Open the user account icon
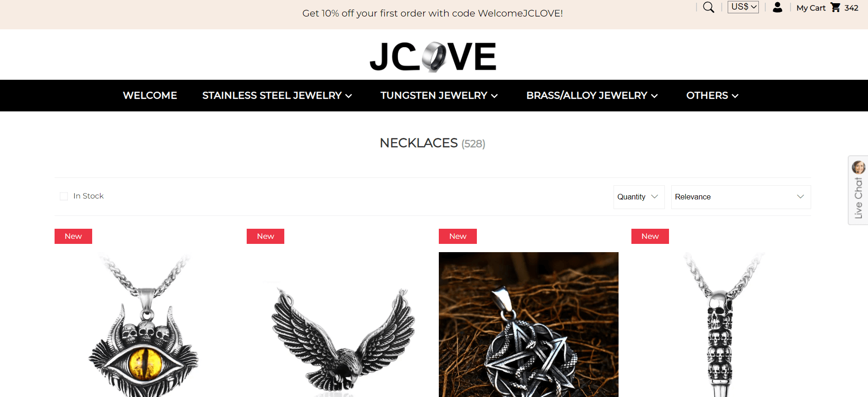 (x=777, y=7)
